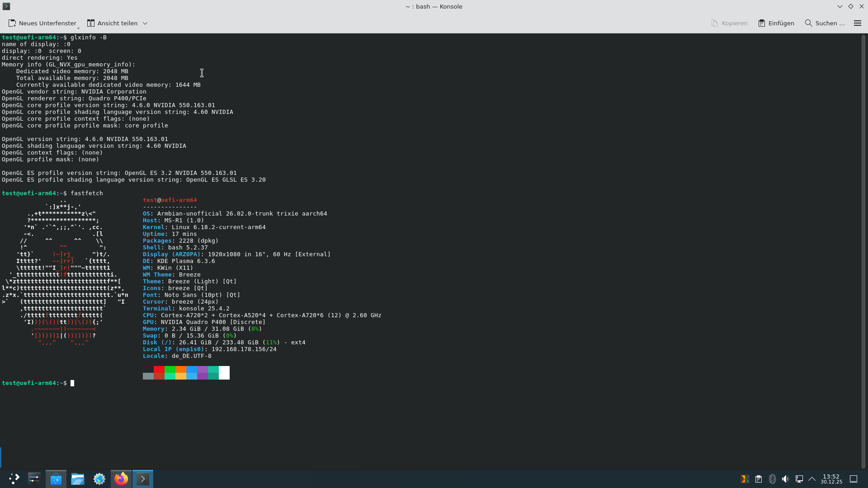Screen dimensions: 868x488
Task: Toggle Show Desktop in the panel corner
Action: pos(854,479)
